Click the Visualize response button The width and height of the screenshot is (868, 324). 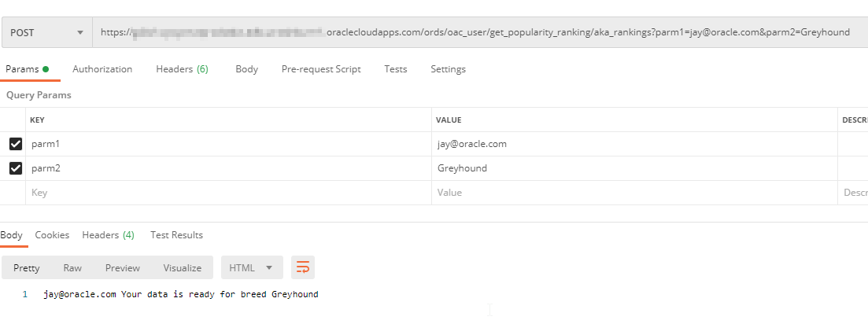click(x=183, y=268)
